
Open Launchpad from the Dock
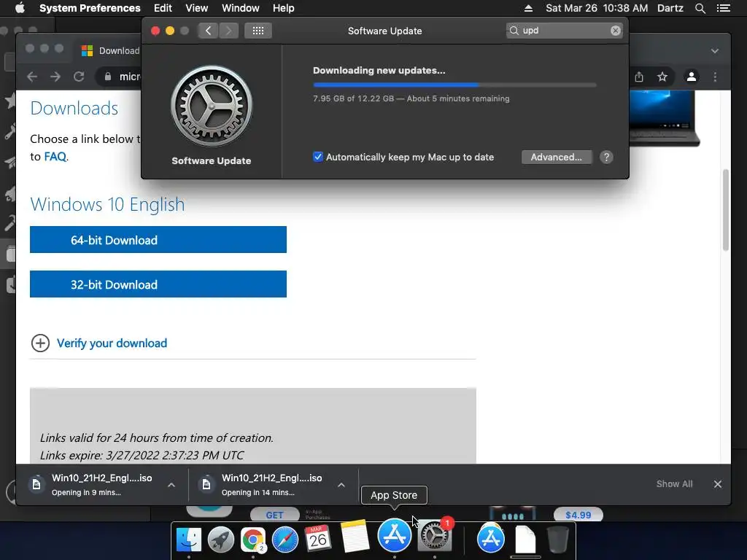pos(220,539)
